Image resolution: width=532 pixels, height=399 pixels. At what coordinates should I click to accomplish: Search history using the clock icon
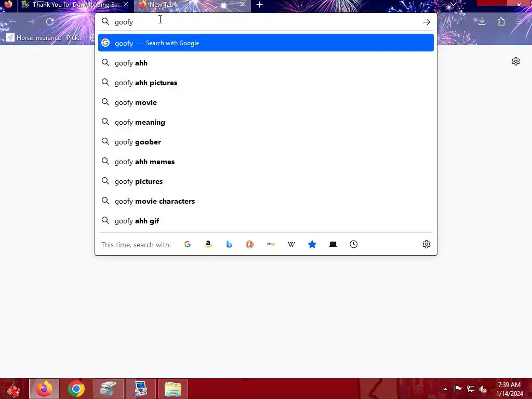(x=353, y=244)
